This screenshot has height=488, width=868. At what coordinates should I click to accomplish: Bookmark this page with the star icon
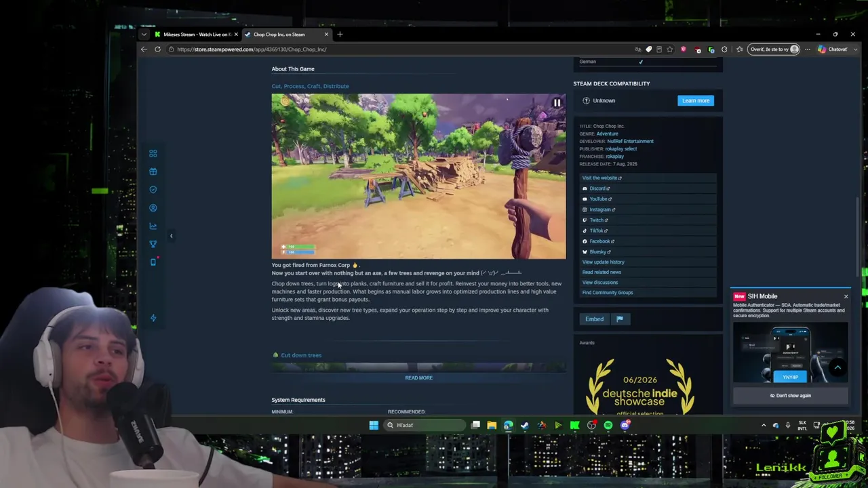pyautogui.click(x=669, y=49)
